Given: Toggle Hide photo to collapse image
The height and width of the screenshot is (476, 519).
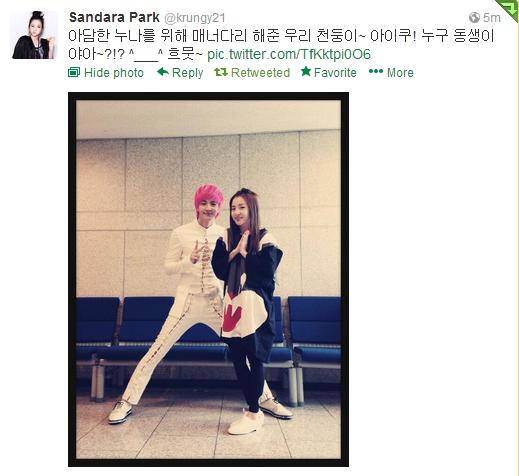Looking at the screenshot, I should click(114, 73).
